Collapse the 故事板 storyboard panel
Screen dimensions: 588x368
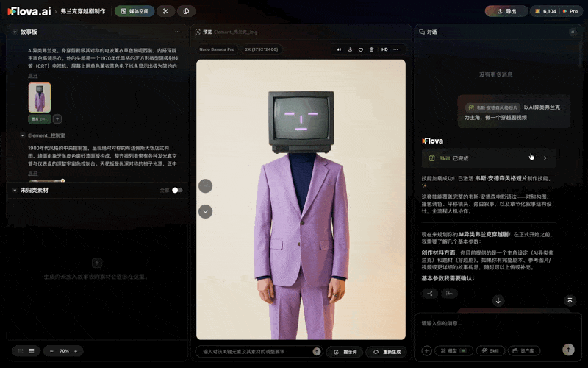click(15, 32)
